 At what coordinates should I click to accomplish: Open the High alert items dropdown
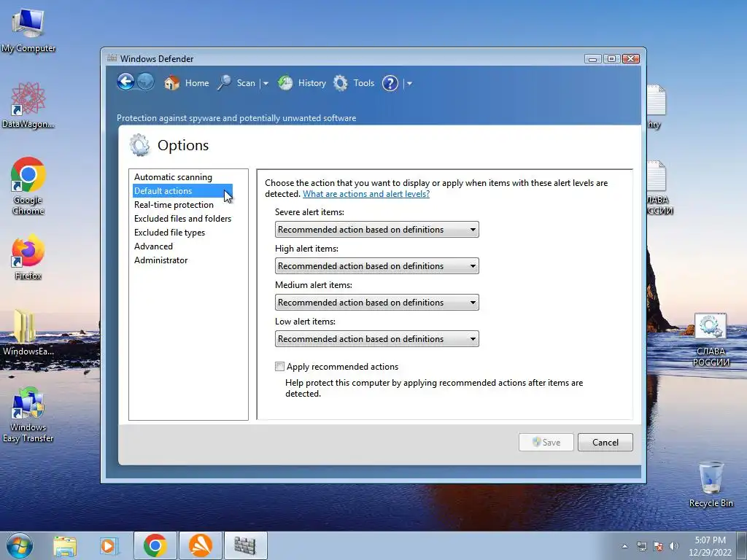[x=377, y=265]
